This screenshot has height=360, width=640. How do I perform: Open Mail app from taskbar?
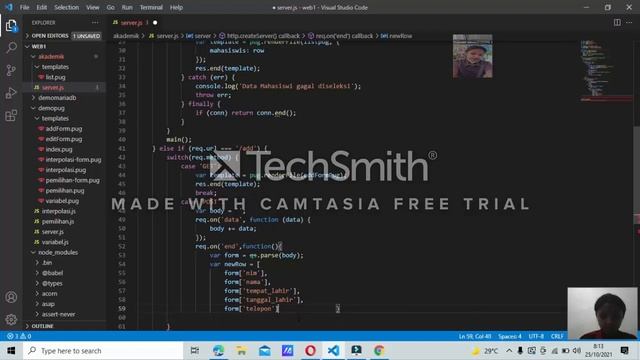point(264,351)
